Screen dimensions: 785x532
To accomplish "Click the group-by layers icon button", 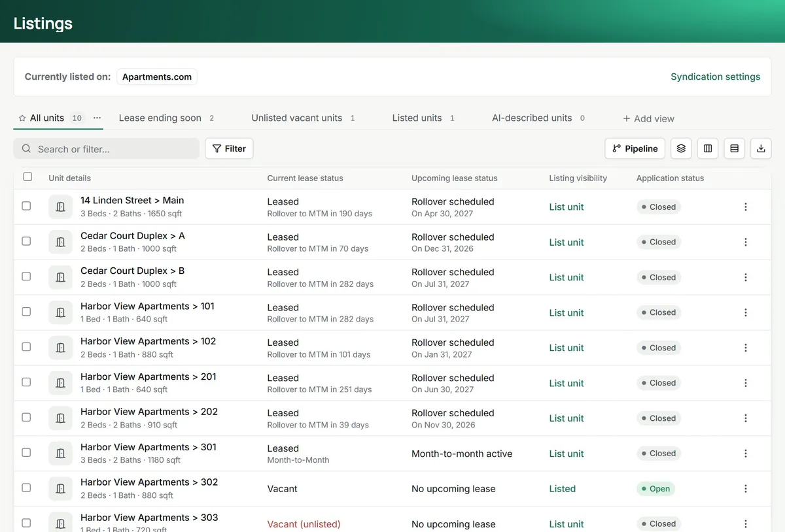I will [x=681, y=148].
